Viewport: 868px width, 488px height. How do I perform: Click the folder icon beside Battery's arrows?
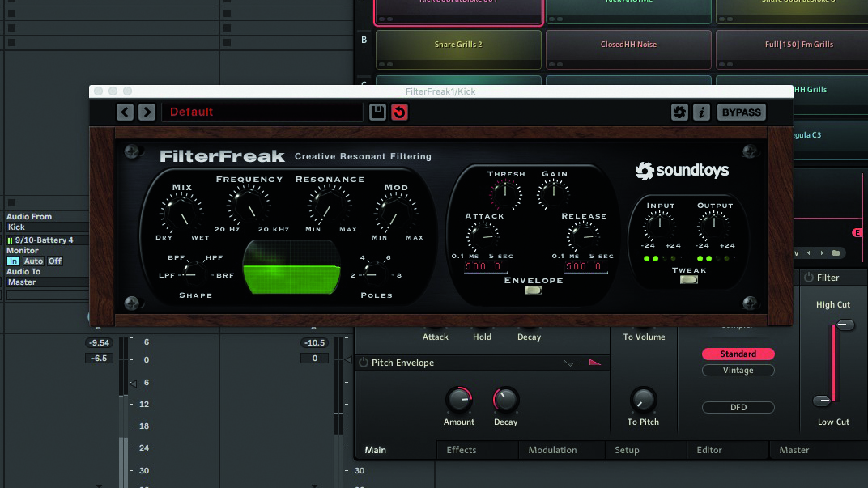click(x=836, y=252)
